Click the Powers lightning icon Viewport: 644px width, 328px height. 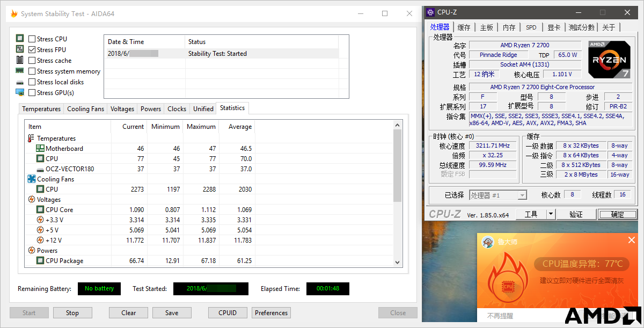(31, 250)
